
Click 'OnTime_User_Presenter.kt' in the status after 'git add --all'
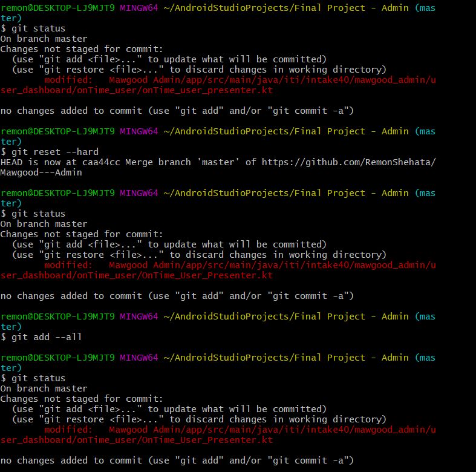click(x=207, y=440)
